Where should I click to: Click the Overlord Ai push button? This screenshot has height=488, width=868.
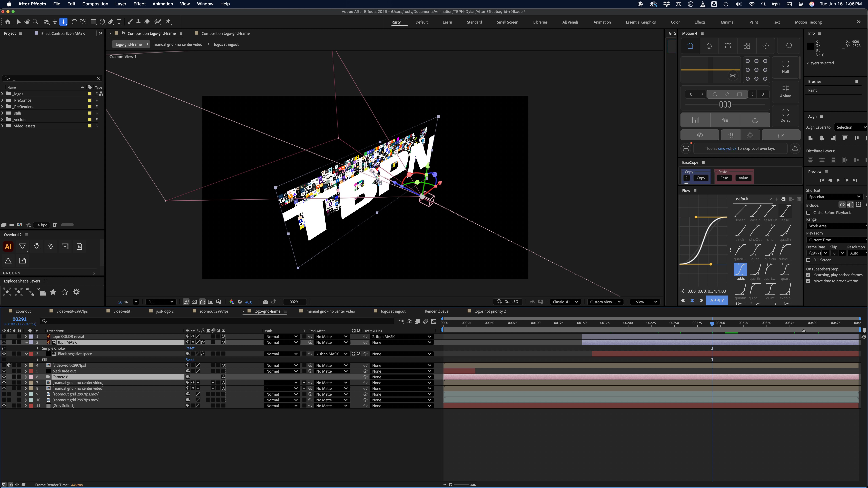click(x=8, y=247)
